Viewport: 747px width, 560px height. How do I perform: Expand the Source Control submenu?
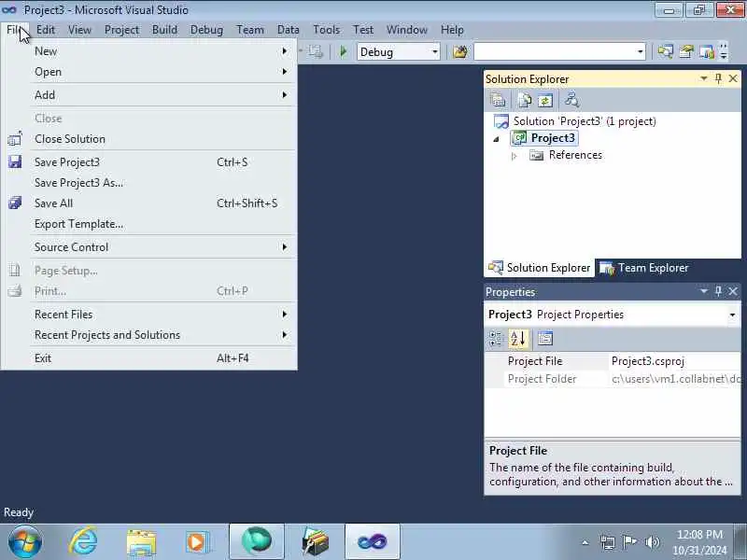tap(149, 246)
